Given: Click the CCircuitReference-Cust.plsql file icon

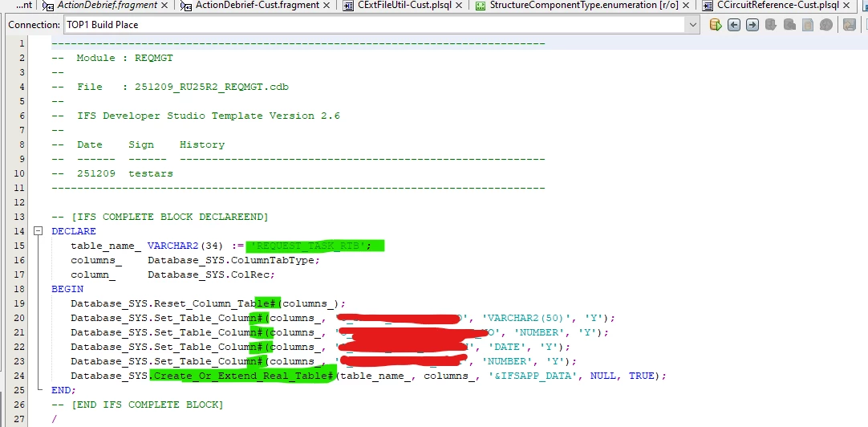Looking at the screenshot, I should (707, 6).
